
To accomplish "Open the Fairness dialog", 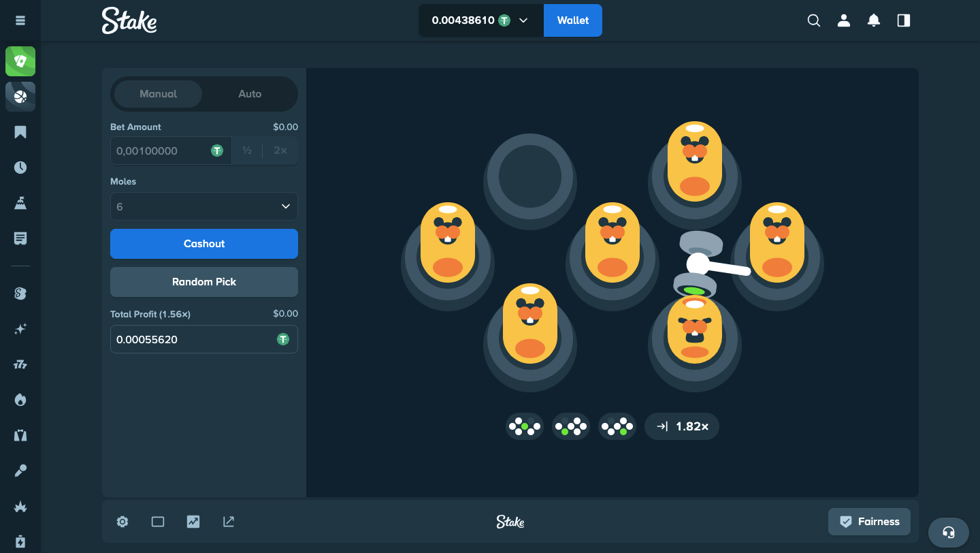I will [x=869, y=522].
